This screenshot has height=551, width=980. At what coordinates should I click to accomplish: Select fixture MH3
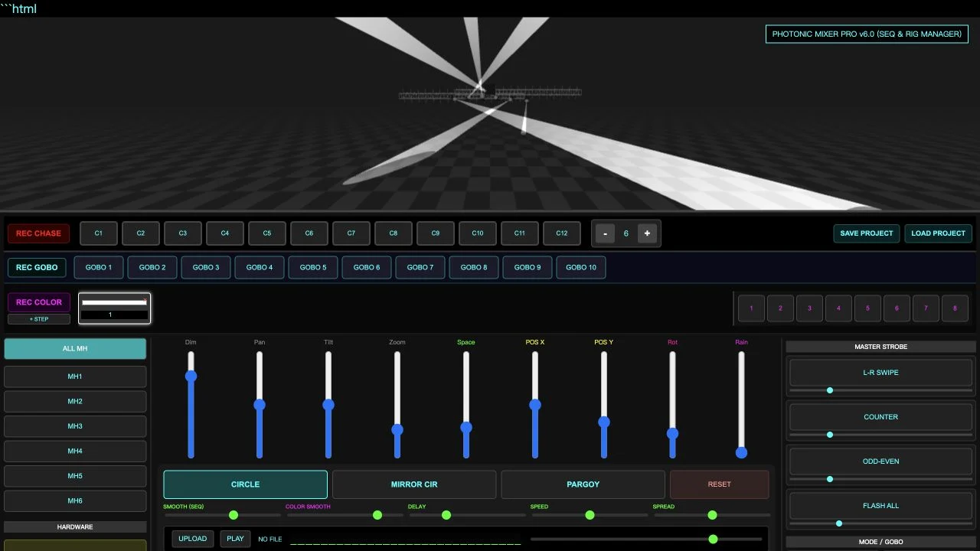pyautogui.click(x=75, y=426)
